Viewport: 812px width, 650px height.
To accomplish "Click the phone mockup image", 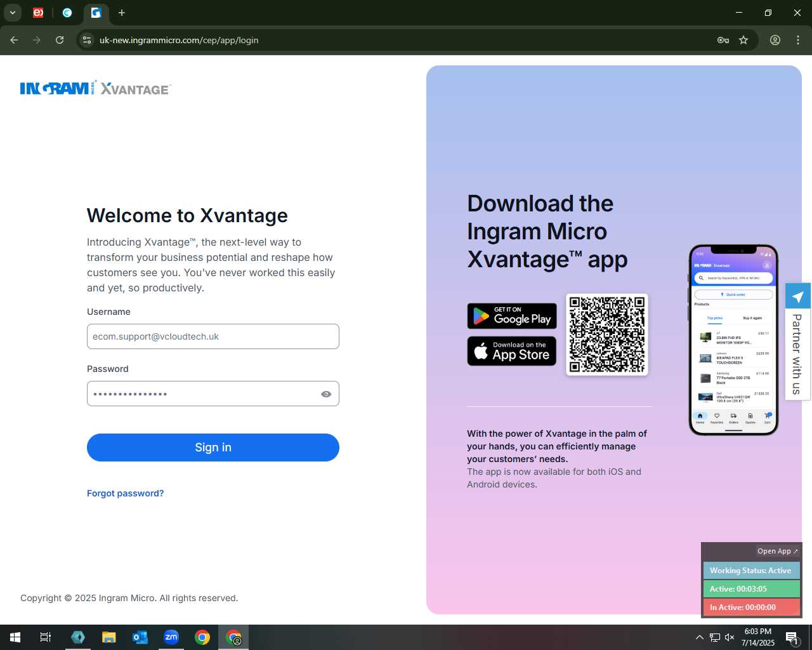I will point(733,340).
